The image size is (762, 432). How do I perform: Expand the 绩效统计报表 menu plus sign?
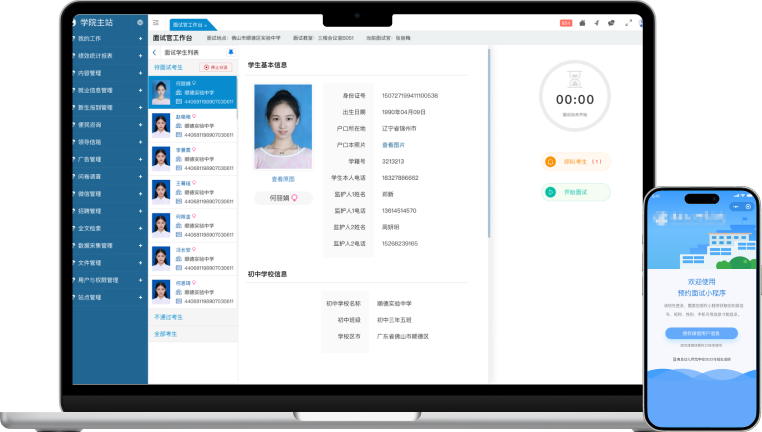point(140,55)
